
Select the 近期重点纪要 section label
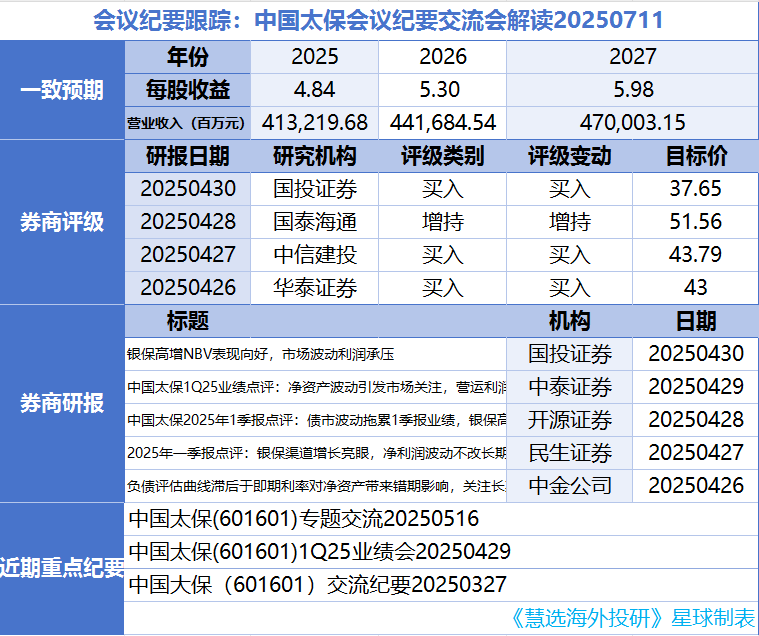(62, 569)
